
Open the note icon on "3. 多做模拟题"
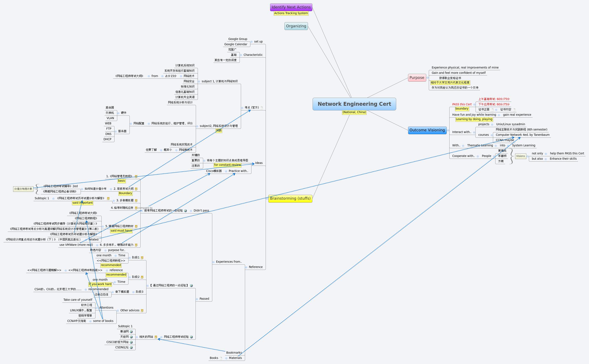tap(136, 201)
